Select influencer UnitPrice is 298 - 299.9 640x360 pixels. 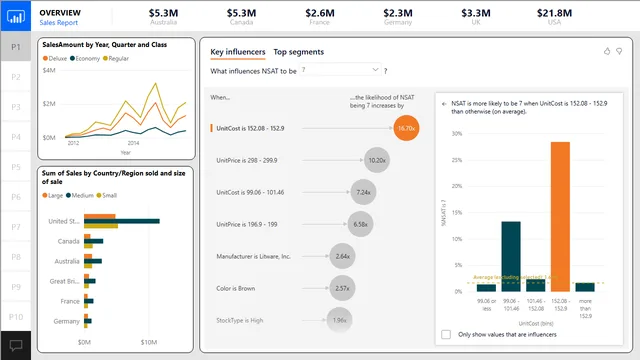click(247, 160)
